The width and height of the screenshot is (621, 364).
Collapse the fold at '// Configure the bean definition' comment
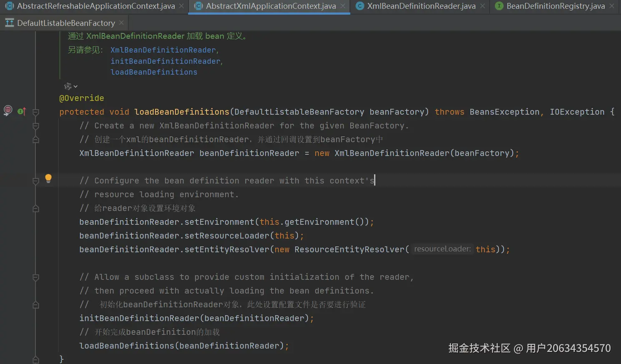click(36, 181)
